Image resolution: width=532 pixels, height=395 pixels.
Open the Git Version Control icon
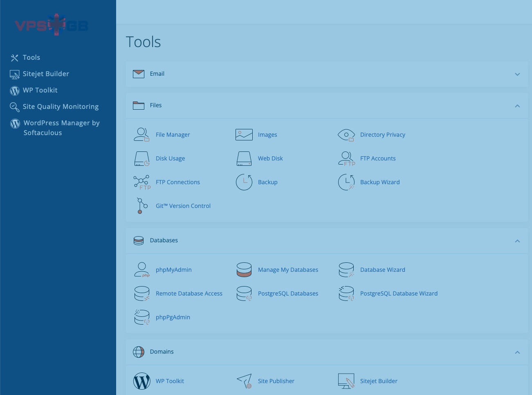coord(141,206)
